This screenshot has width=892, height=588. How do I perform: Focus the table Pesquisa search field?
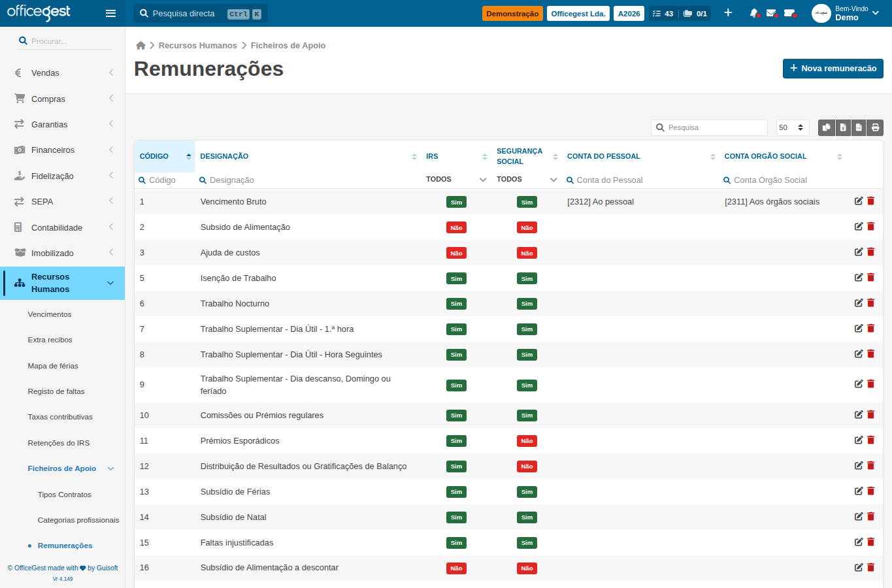point(709,127)
